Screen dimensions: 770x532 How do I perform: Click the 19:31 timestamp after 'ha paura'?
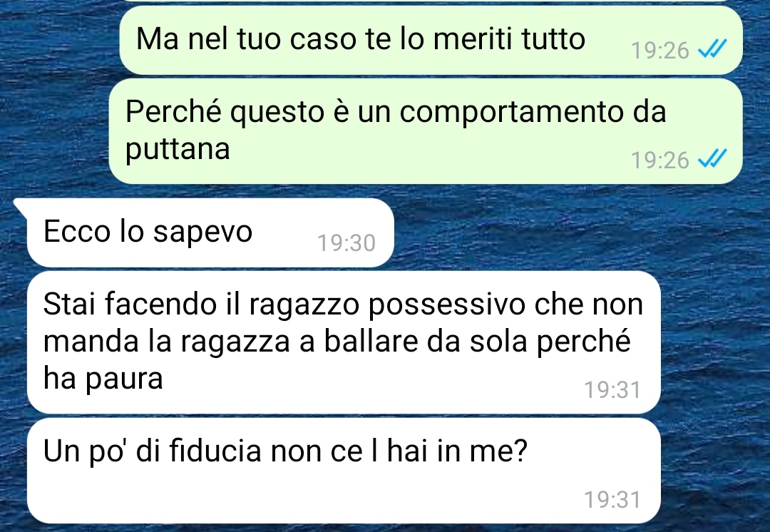tap(612, 390)
